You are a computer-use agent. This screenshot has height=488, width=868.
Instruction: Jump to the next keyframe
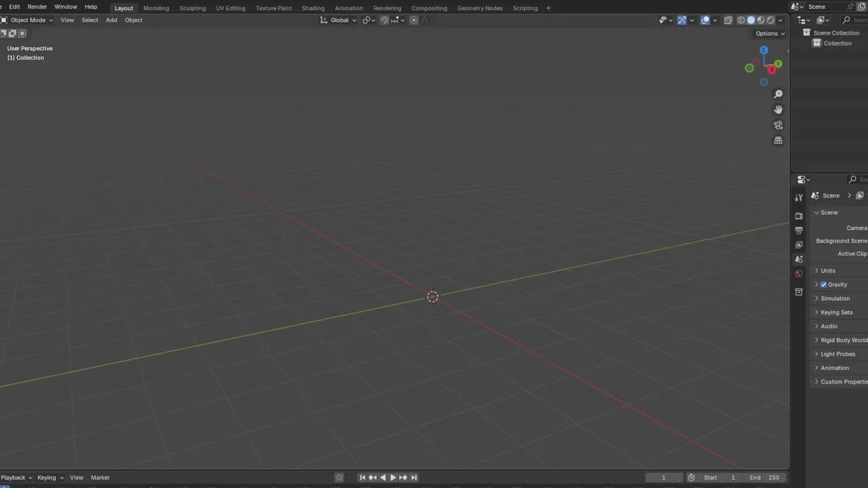pos(403,478)
